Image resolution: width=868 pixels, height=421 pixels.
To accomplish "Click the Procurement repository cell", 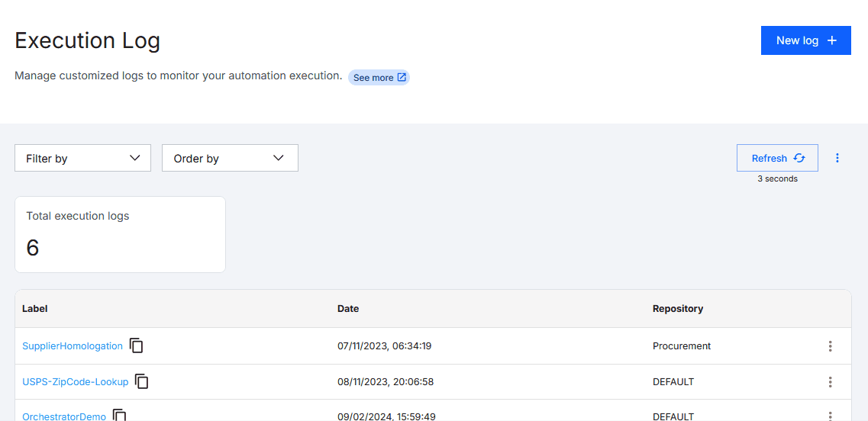I will (682, 346).
